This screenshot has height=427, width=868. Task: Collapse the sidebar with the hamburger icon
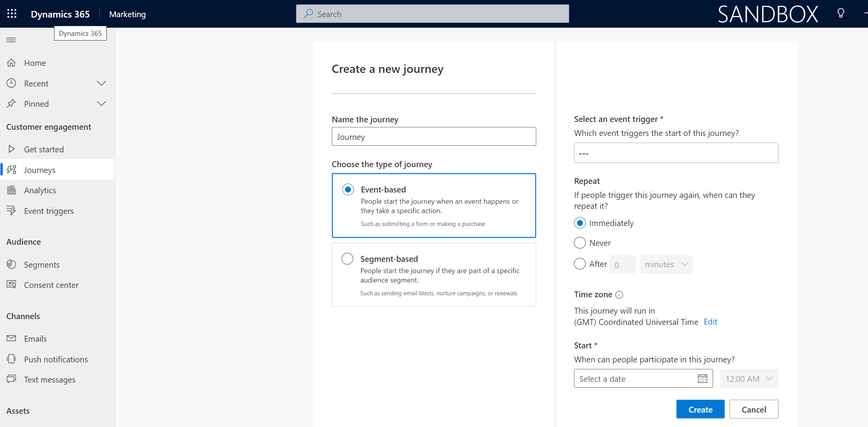11,40
